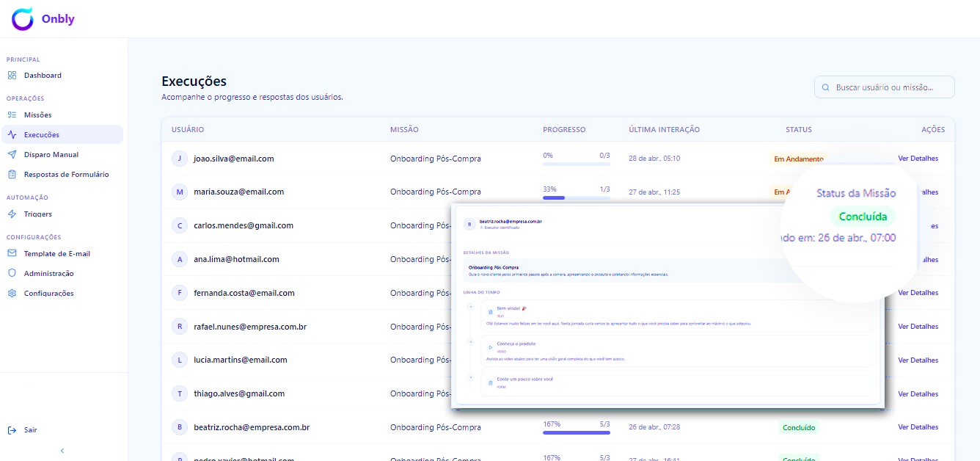Click the play icon beside Conheça o produto
The height and width of the screenshot is (461, 980).
click(x=491, y=347)
